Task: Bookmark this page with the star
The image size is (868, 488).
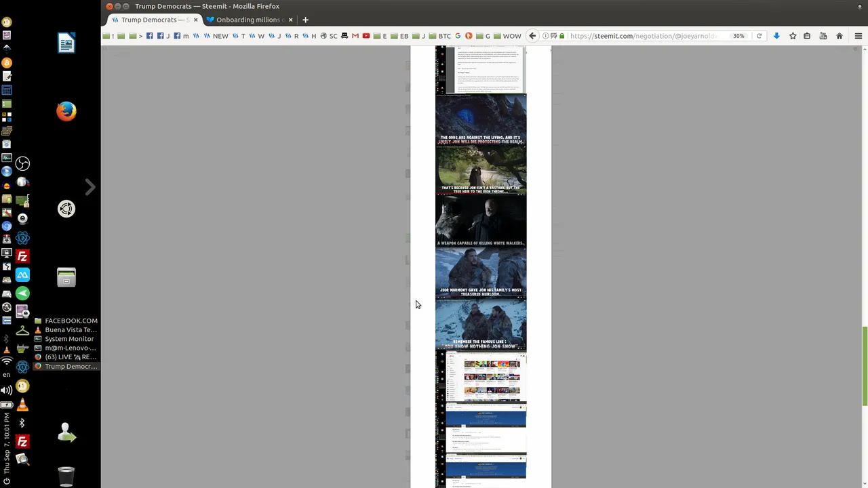Action: [x=793, y=36]
